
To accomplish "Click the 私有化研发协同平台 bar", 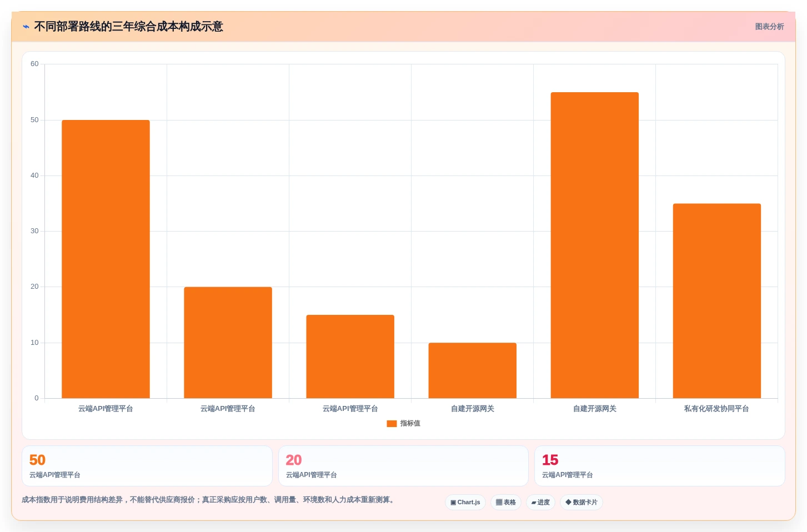I will 716,301.
